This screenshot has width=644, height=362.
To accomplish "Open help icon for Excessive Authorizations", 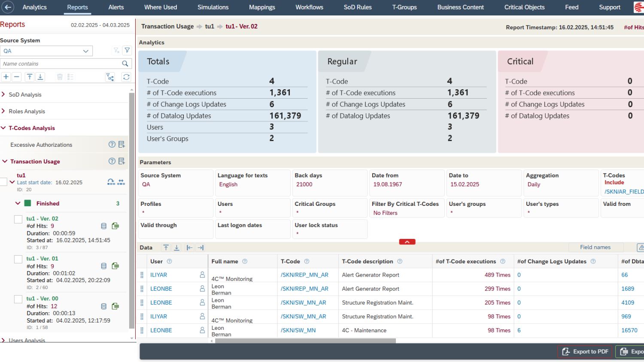I will [x=112, y=145].
